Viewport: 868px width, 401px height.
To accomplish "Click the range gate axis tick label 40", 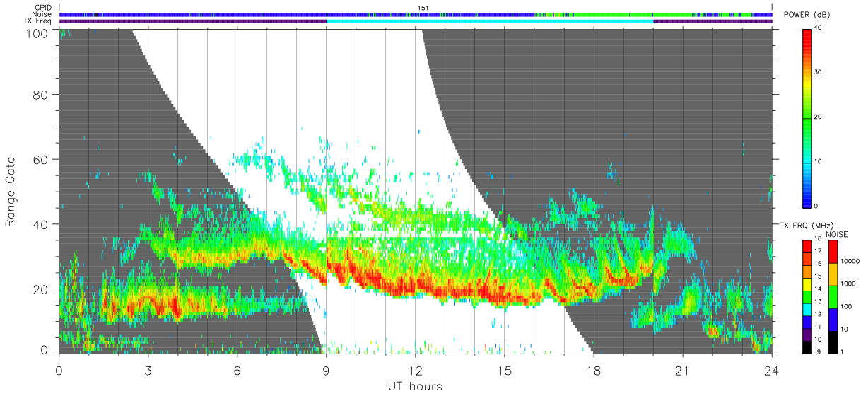I will tap(40, 224).
